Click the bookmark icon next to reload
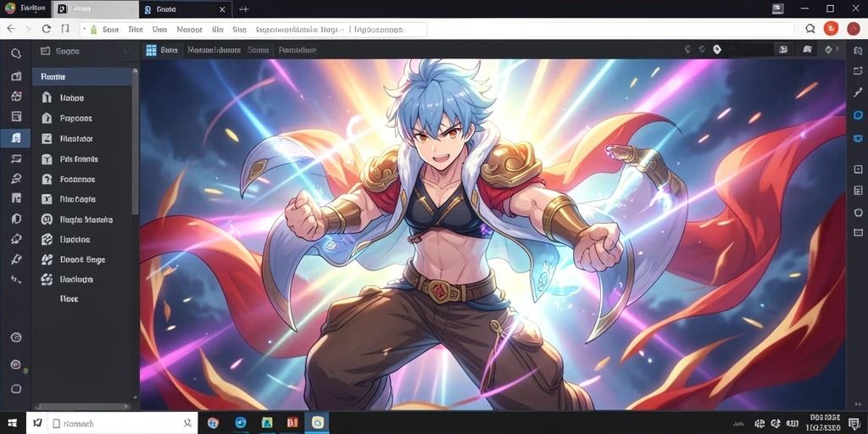The height and width of the screenshot is (434, 868). 64,29
